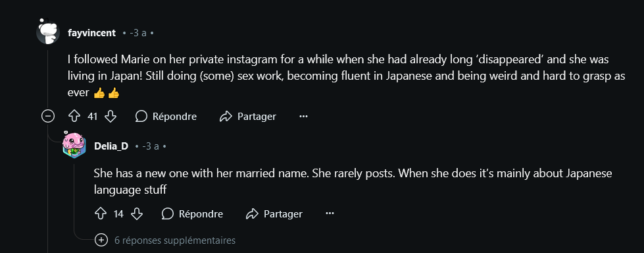The height and width of the screenshot is (253, 644).
Task: Click the timestamp next to Delia_D
Action: point(151,146)
